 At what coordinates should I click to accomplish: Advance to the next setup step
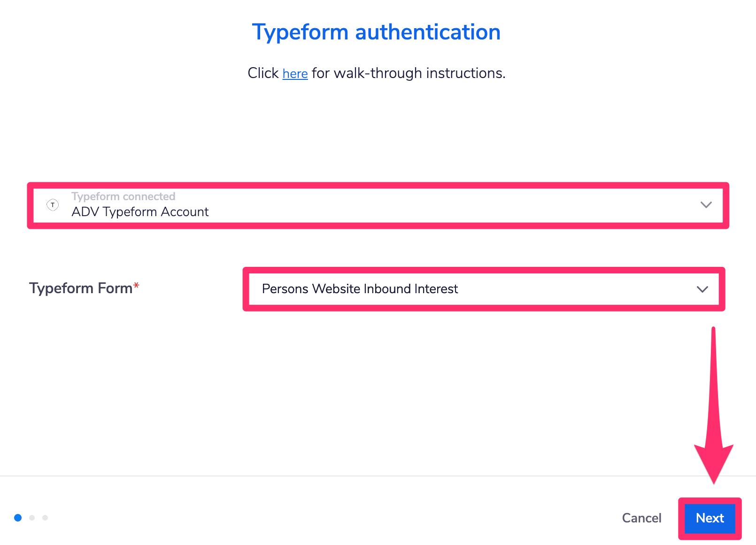[710, 518]
